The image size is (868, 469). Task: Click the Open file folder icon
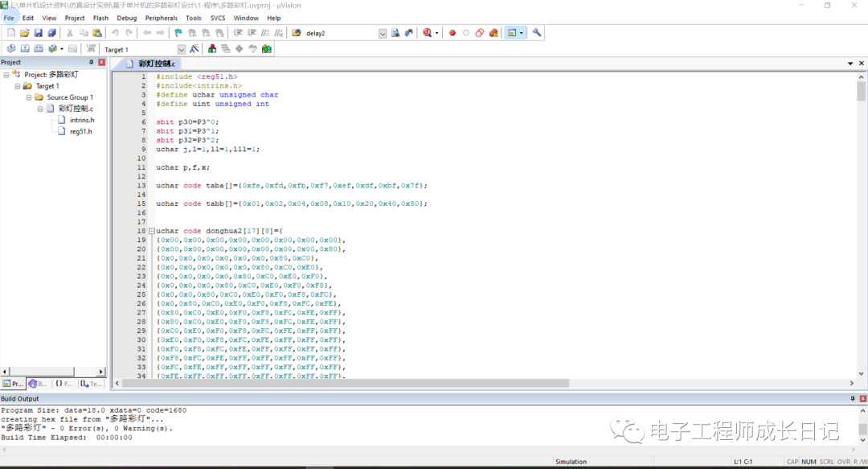click(x=24, y=33)
